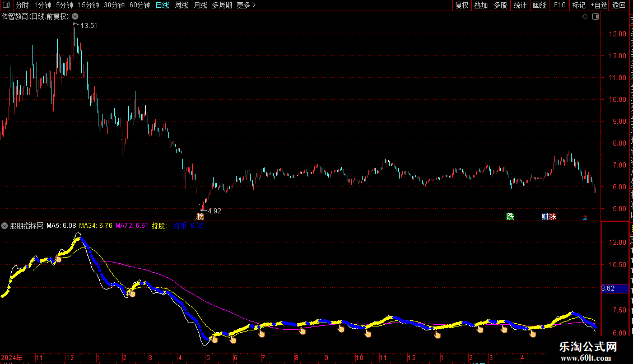633x364 pixels.
Task: Expand the 传智教育 chart title dropdown arrow
Action: [75, 17]
